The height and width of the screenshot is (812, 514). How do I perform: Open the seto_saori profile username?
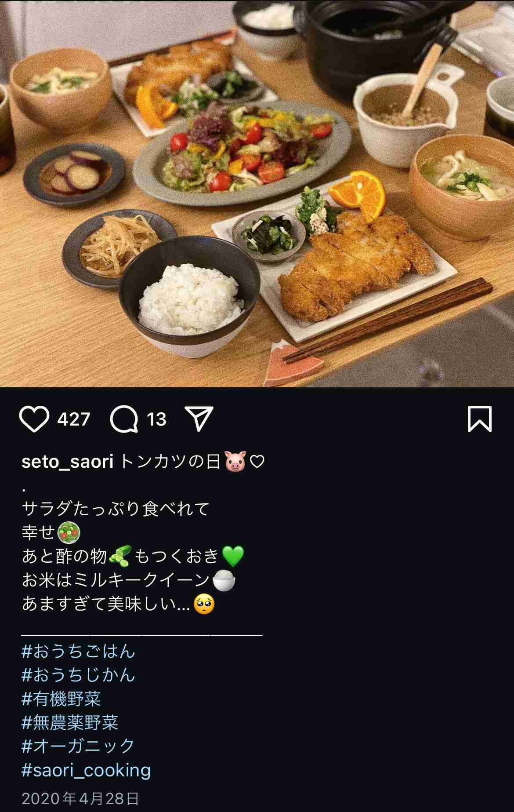click(x=68, y=462)
